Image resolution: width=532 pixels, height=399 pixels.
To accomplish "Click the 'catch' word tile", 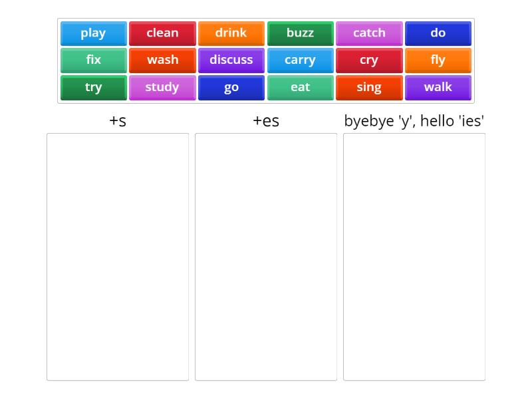I will click(x=369, y=33).
